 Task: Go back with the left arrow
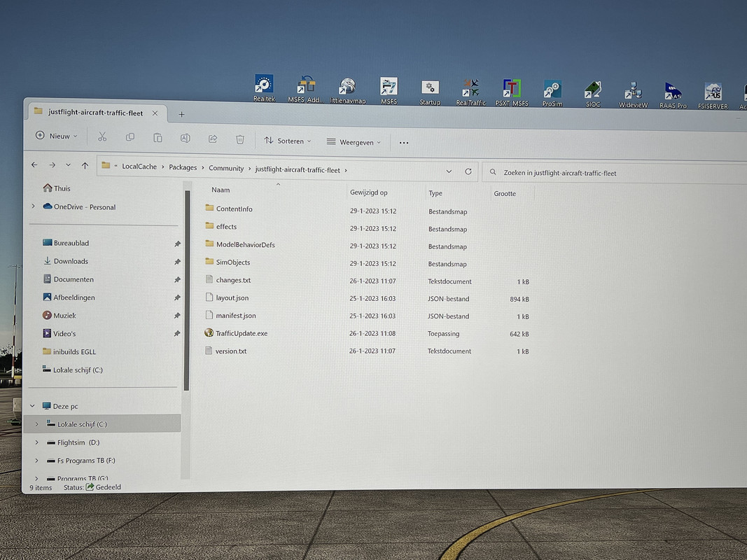[34, 164]
